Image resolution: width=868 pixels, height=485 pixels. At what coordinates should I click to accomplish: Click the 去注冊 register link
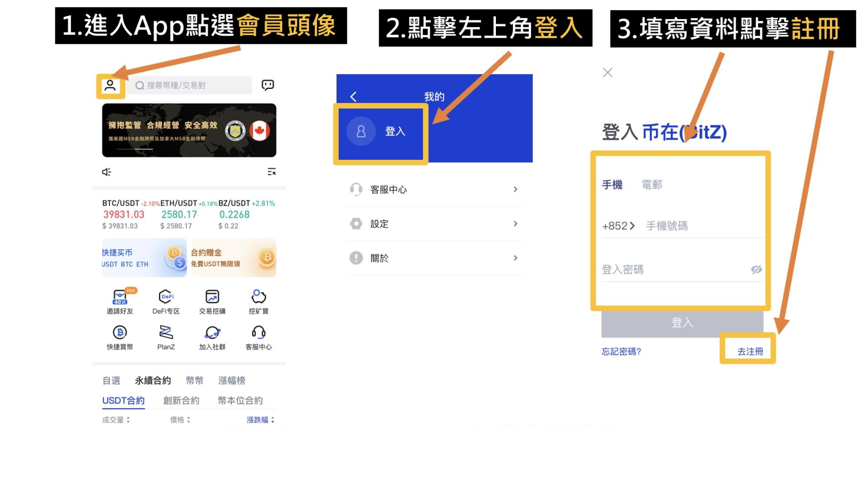(750, 351)
